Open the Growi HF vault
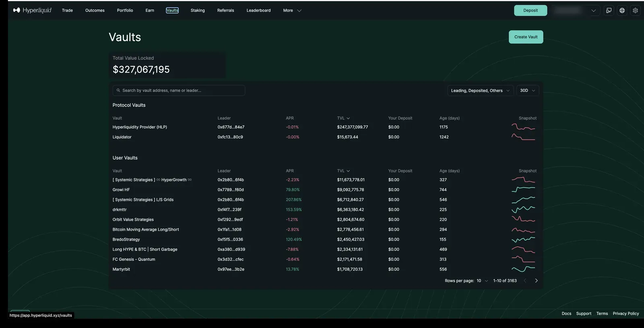644x328 pixels. coord(121,189)
